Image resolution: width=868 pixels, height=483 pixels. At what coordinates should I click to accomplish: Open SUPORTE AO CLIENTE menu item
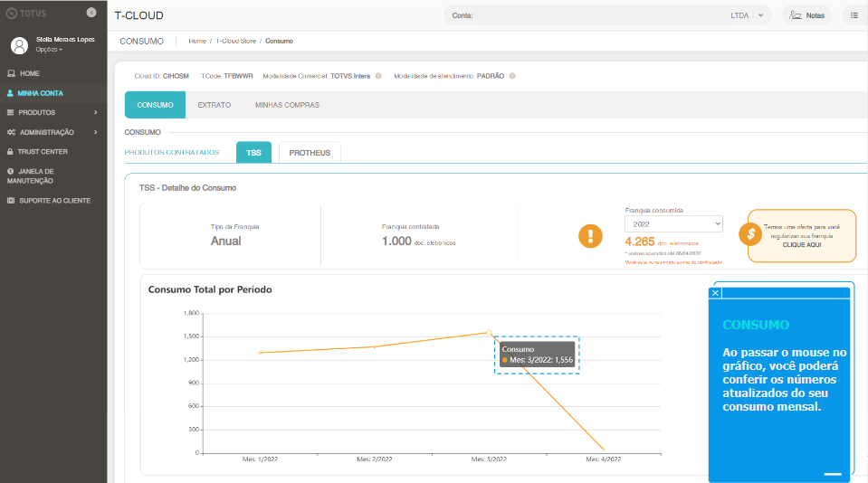pyautogui.click(x=53, y=200)
